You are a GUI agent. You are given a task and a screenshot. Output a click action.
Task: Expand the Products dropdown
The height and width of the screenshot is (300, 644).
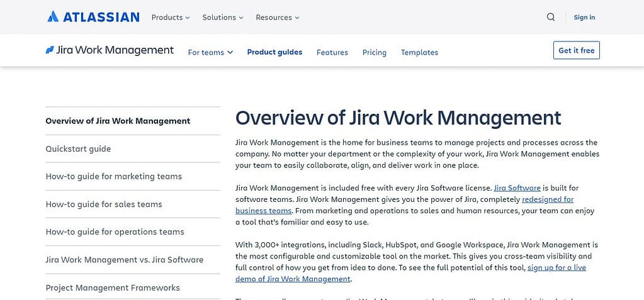tap(171, 17)
